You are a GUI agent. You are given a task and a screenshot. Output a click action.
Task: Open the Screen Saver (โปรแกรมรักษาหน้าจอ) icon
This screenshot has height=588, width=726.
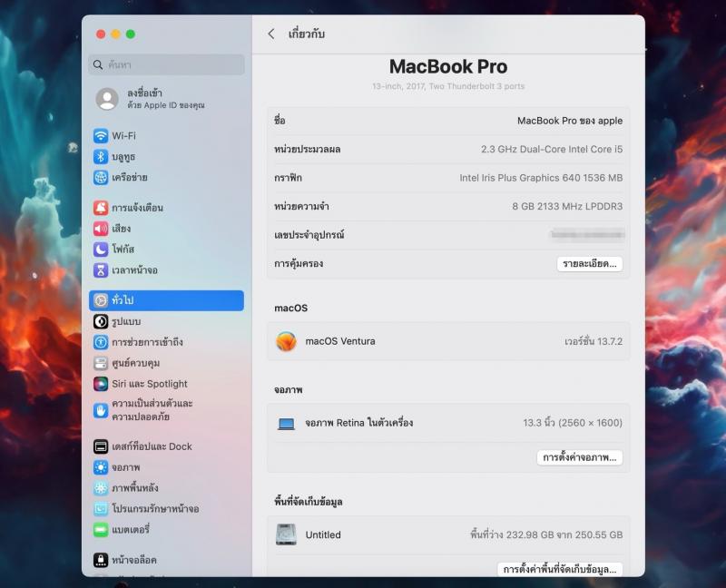pyautogui.click(x=101, y=509)
